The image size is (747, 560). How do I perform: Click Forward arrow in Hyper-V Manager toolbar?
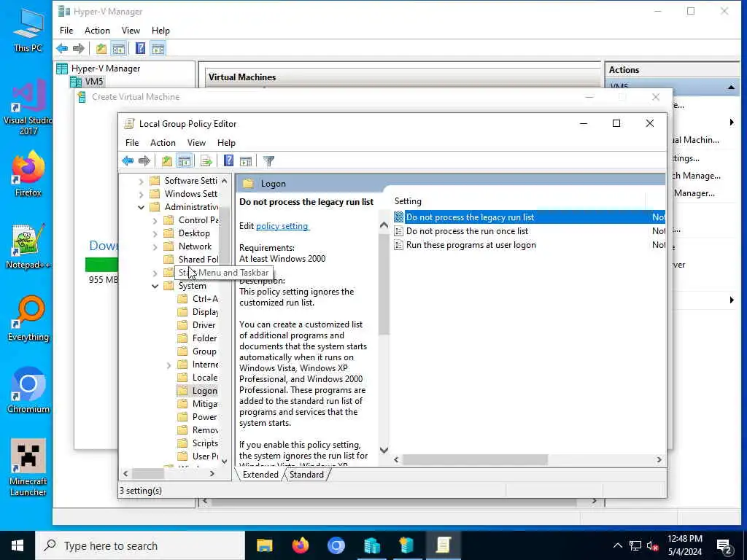click(x=79, y=48)
